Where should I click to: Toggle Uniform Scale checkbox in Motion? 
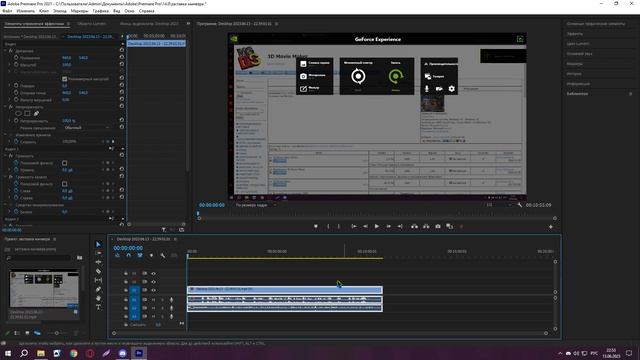[x=64, y=79]
